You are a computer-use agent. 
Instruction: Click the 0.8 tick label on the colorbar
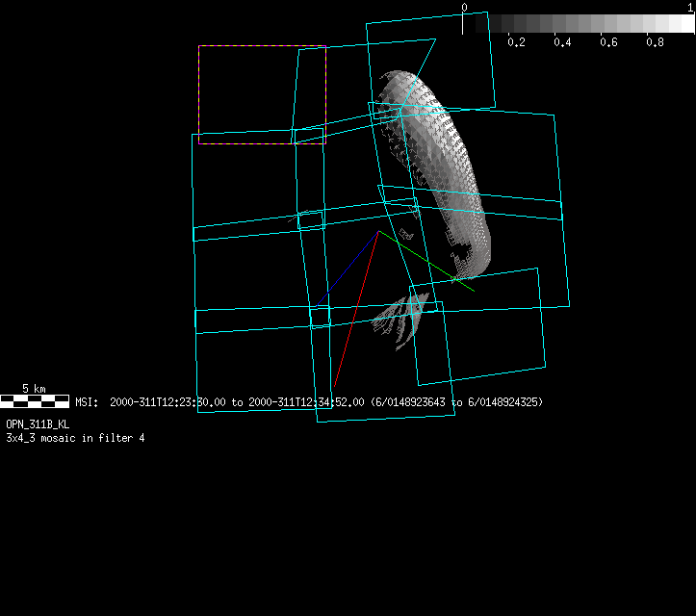click(655, 42)
